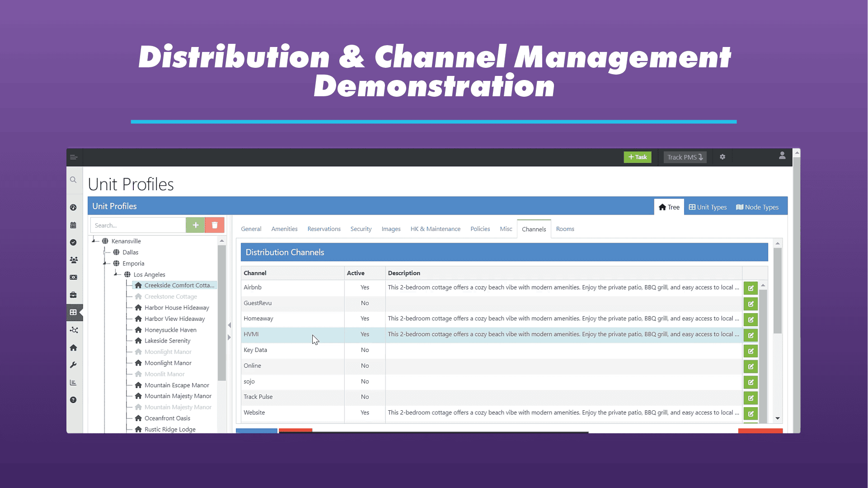The image size is (868, 488).
Task: Select the Channels tab
Action: pyautogui.click(x=534, y=229)
